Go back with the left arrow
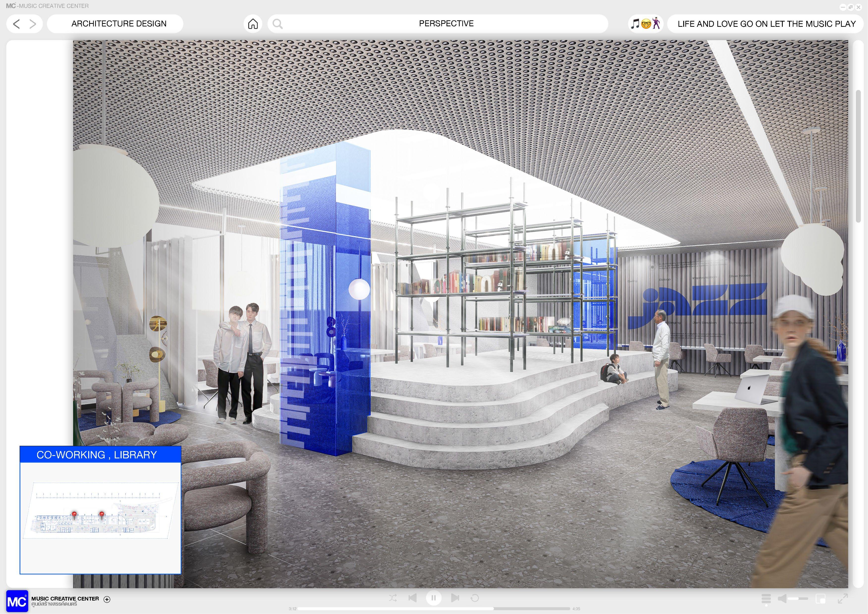This screenshot has height=614, width=868. point(16,24)
